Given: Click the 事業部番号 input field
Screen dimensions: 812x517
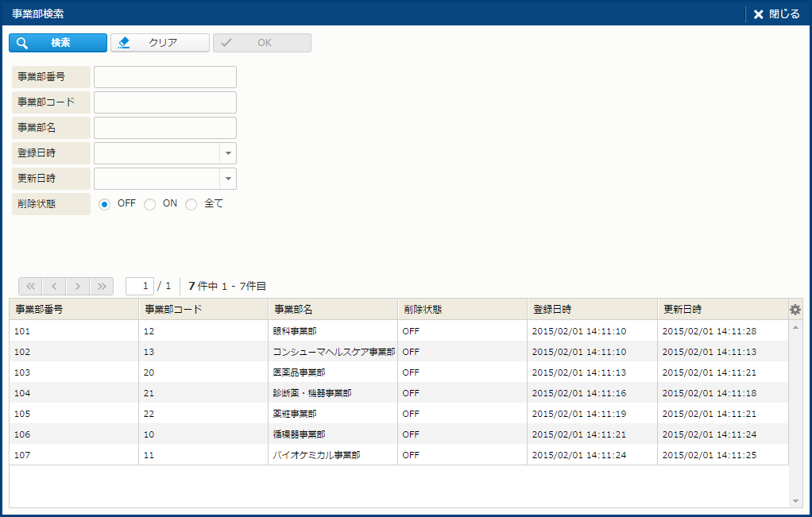Looking at the screenshot, I should click(x=165, y=77).
